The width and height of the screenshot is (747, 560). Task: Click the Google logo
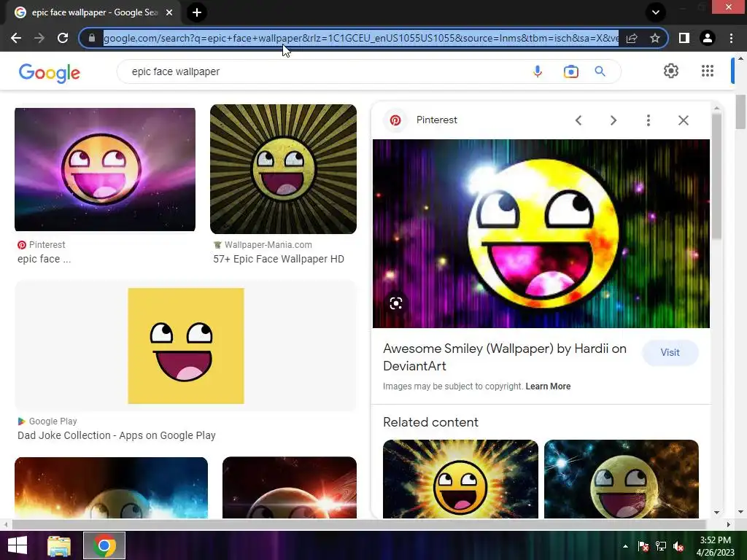pos(50,73)
